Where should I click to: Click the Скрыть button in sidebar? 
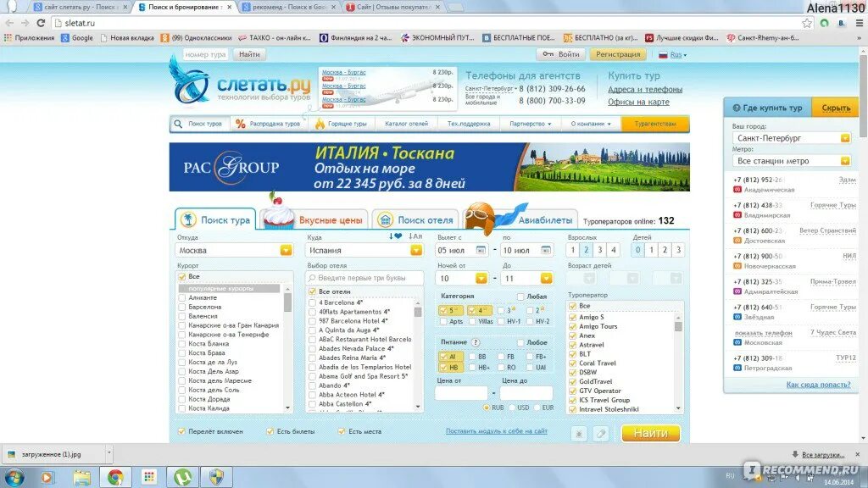point(836,108)
